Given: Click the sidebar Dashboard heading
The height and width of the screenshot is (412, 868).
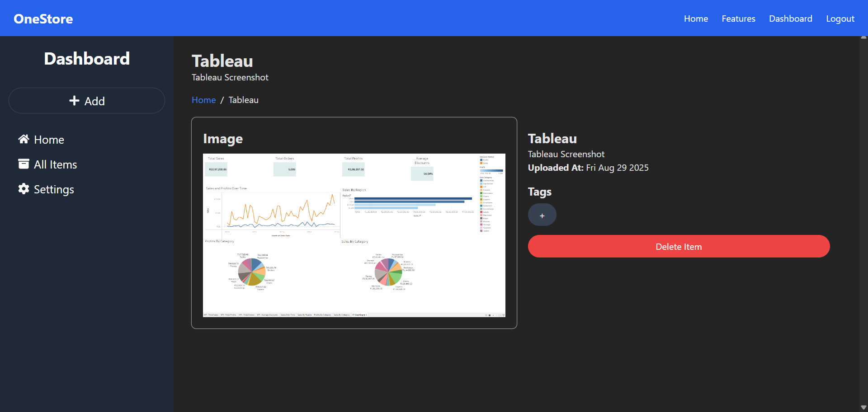Looking at the screenshot, I should 87,59.
